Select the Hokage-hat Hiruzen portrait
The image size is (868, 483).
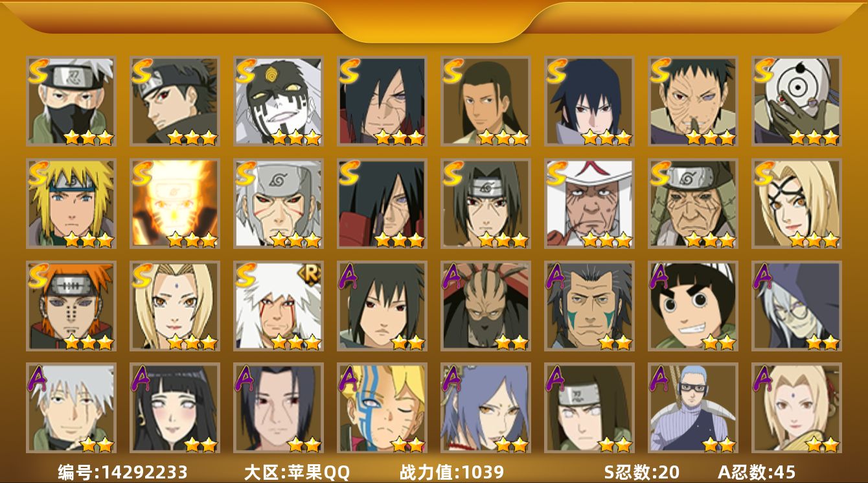point(589,204)
